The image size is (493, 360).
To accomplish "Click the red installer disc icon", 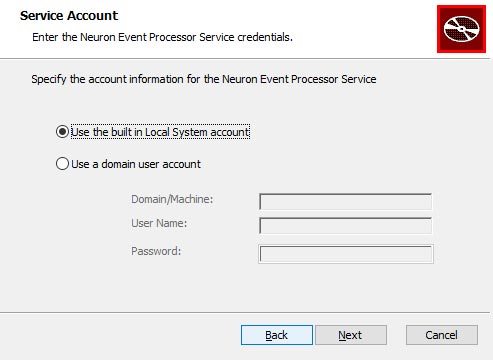I will coord(461,29).
